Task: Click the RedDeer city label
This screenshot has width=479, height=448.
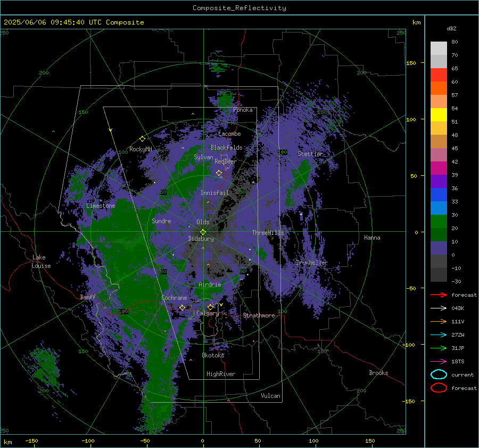Action: pos(226,161)
